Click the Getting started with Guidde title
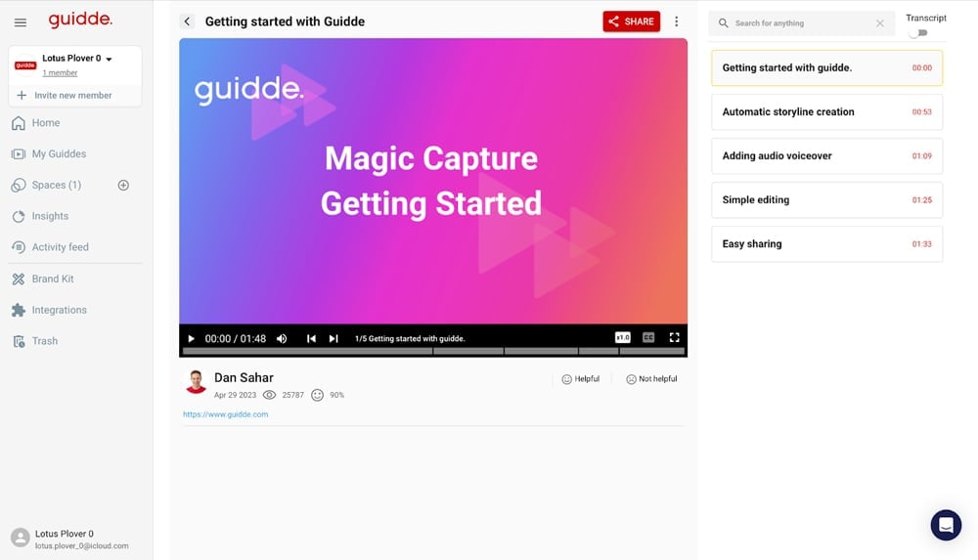This screenshot has width=978, height=560. [x=285, y=22]
